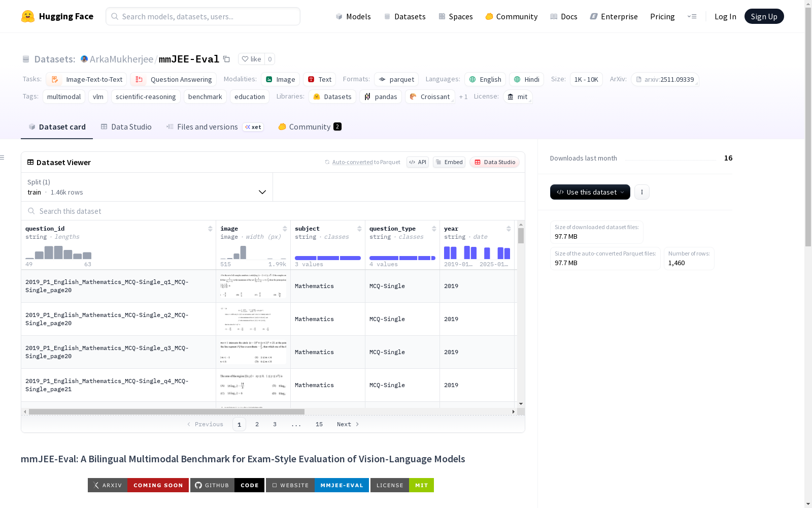The width and height of the screenshot is (812, 508).
Task: Open the Files and versions tab
Action: pyautogui.click(x=215, y=126)
